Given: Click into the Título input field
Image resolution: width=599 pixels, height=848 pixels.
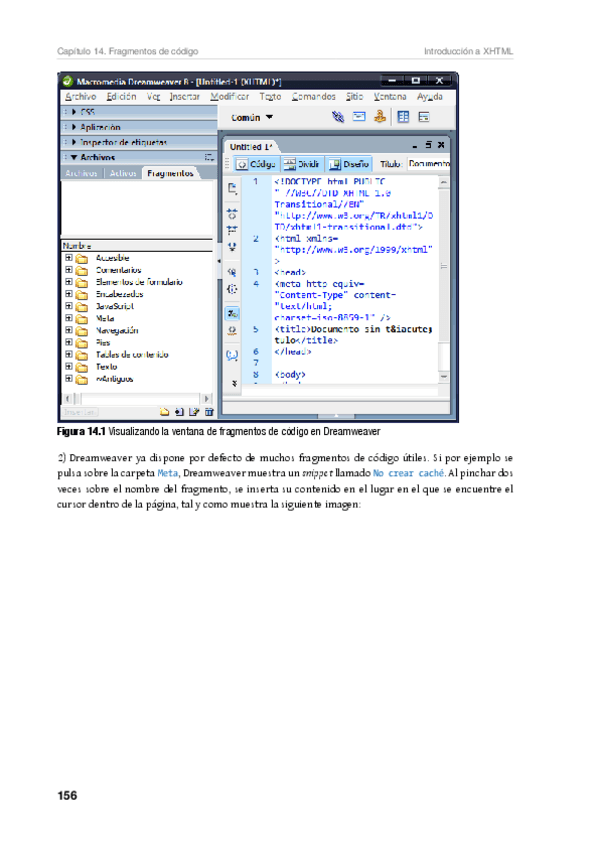Looking at the screenshot, I should pos(429,163).
